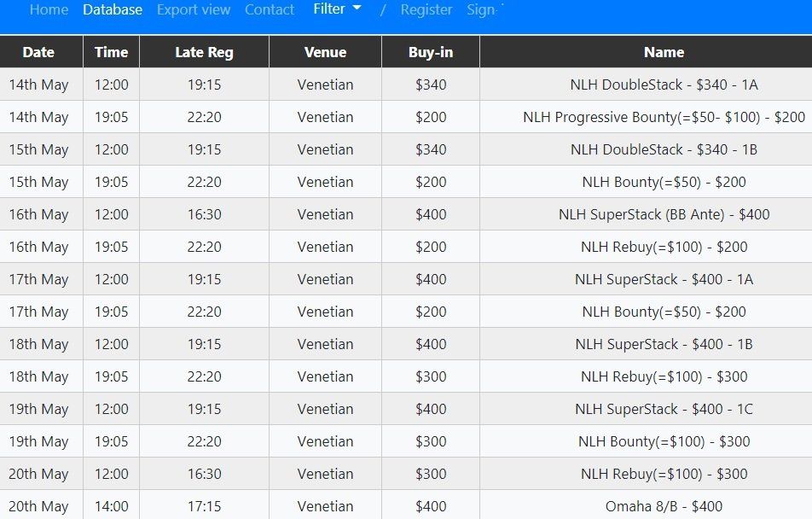
Task: Select $340 buy-in on 15th May
Action: tap(431, 149)
